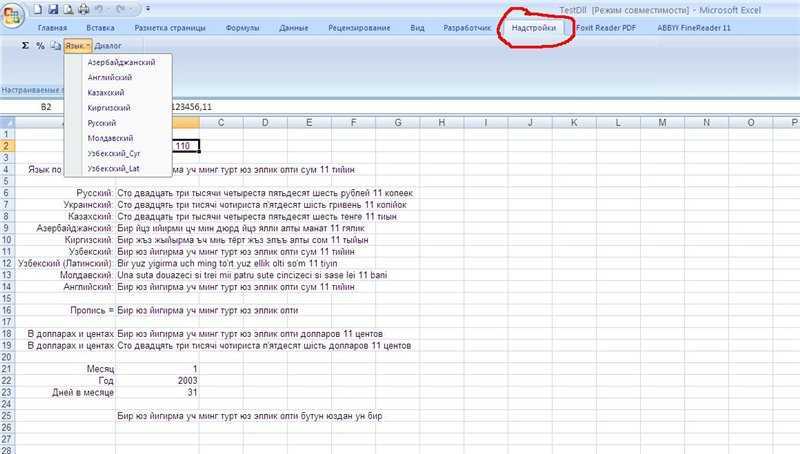Click the Select All corner of the sheet
The image size is (800, 454).
point(7,122)
